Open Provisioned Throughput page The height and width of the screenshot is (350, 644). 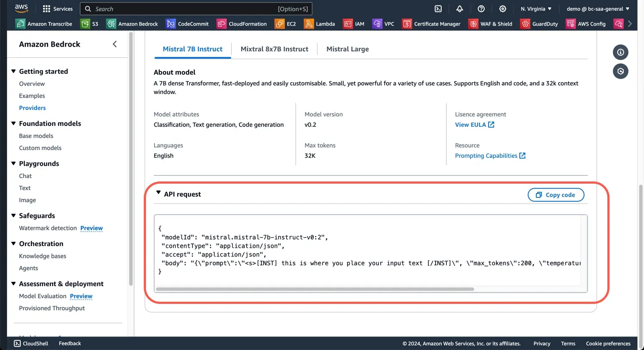(52, 308)
